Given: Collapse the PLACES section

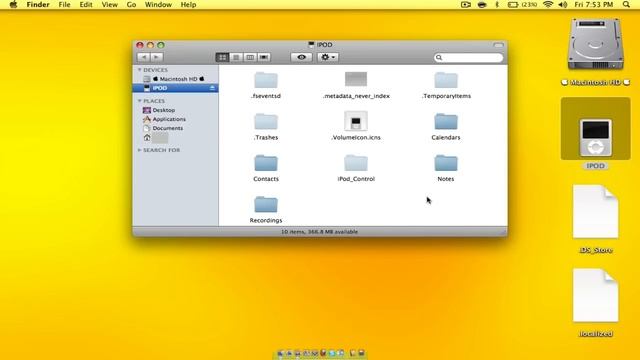Looking at the screenshot, I should [140, 101].
